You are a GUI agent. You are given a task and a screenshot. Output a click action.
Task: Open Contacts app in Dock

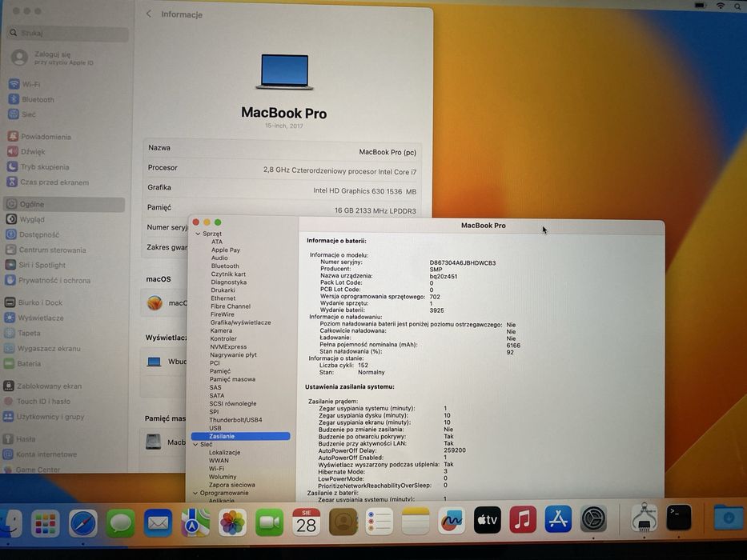343,522
